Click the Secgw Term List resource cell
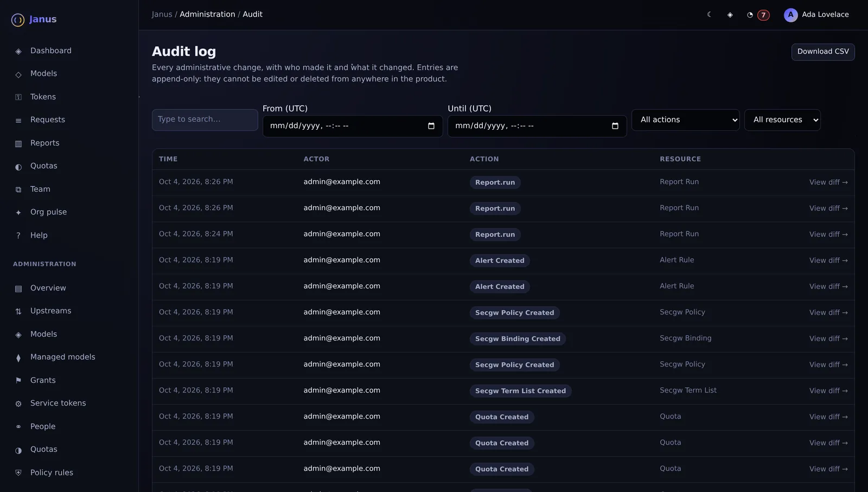Image resolution: width=868 pixels, height=492 pixels. [x=688, y=390]
